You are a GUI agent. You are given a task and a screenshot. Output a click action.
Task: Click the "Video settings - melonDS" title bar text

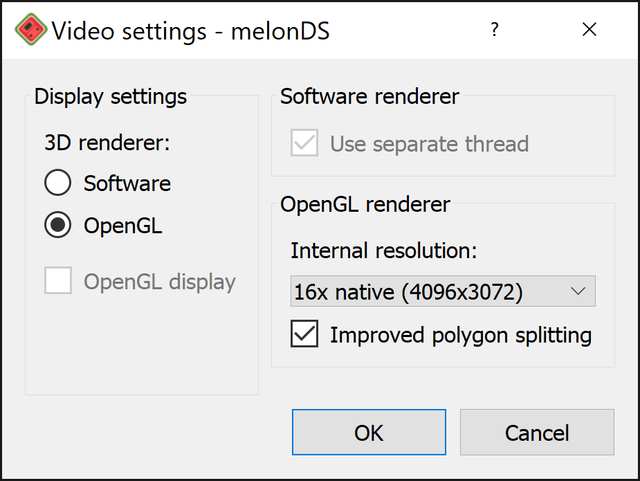[x=191, y=31]
